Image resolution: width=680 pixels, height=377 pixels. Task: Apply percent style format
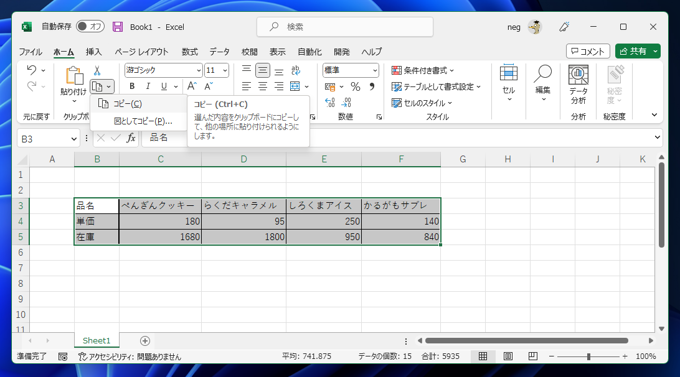pyautogui.click(x=356, y=87)
